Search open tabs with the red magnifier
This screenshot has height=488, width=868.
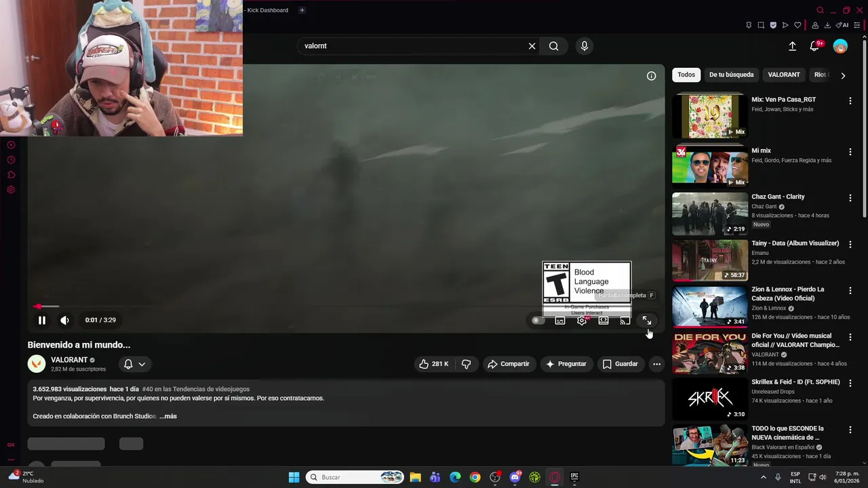click(820, 10)
